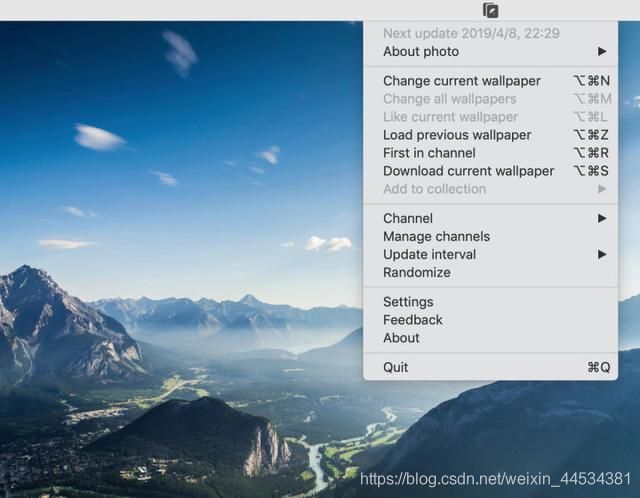Screen dimensions: 640x498
Task: Expand the Channel submenu arrow
Action: click(x=602, y=218)
